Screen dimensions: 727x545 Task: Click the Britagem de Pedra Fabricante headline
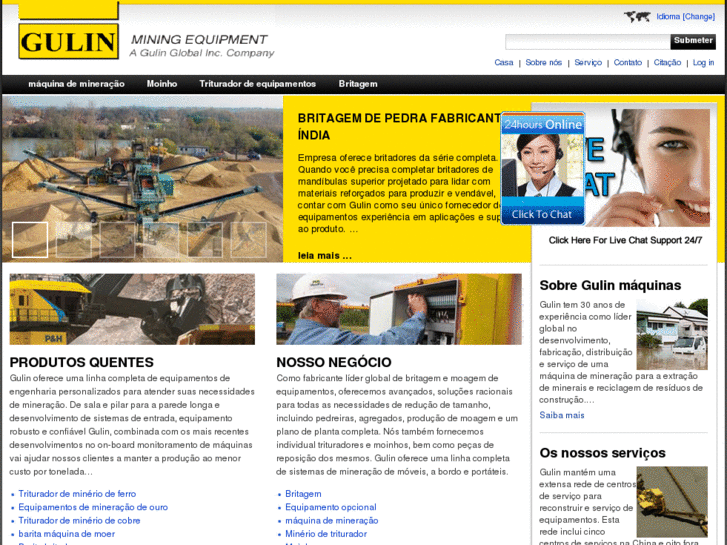pyautogui.click(x=399, y=127)
